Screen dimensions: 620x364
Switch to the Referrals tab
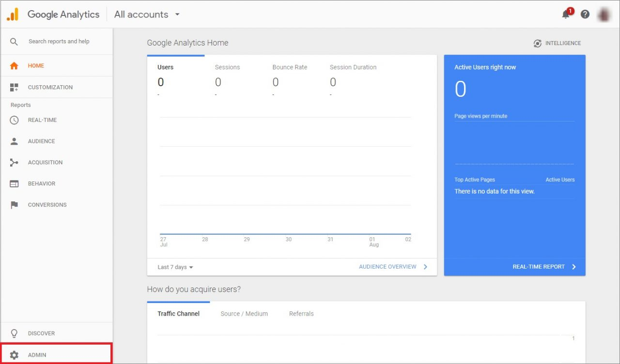(301, 314)
